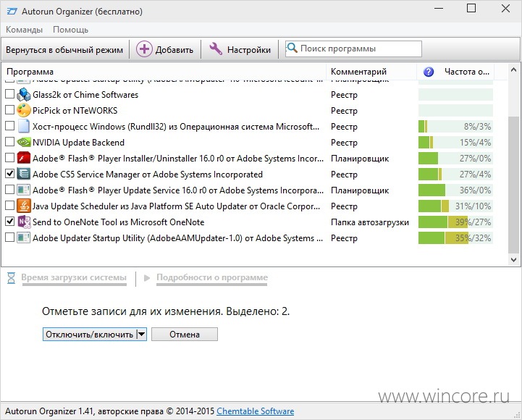This screenshot has height=420, width=522.
Task: Click the magnifier search icon
Action: (x=292, y=48)
